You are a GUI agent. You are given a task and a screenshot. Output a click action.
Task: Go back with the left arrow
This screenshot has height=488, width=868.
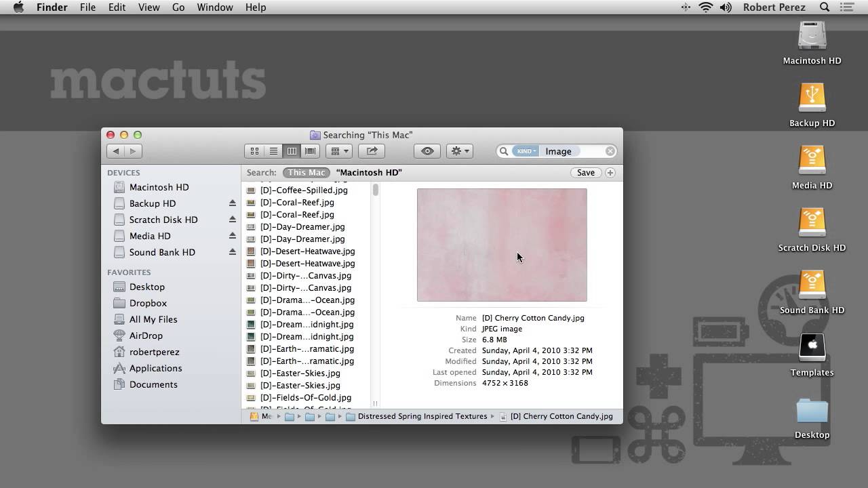coord(116,151)
